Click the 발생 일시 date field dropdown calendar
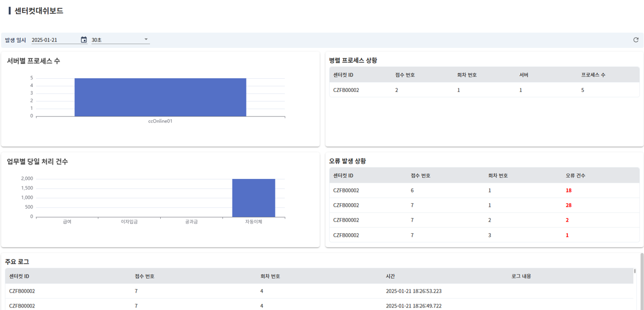The height and width of the screenshot is (310, 644). [83, 39]
